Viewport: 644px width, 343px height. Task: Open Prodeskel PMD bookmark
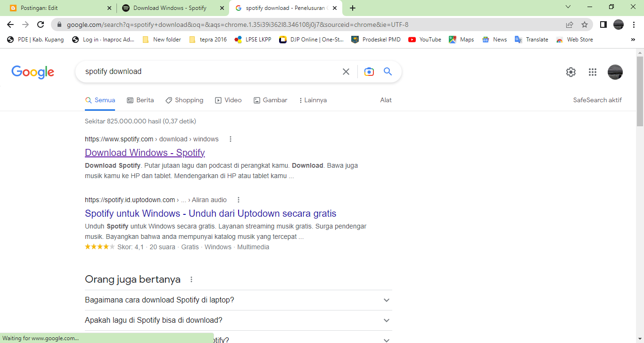(376, 40)
